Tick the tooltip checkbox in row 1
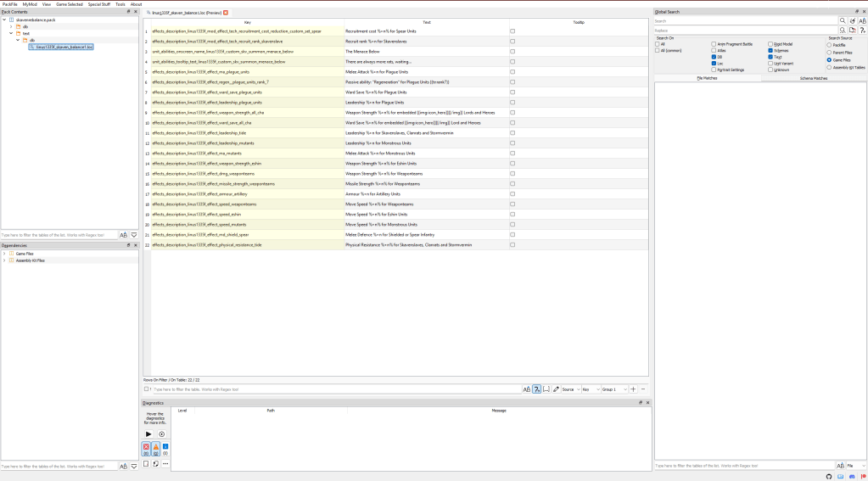The width and height of the screenshot is (868, 481). coord(512,31)
